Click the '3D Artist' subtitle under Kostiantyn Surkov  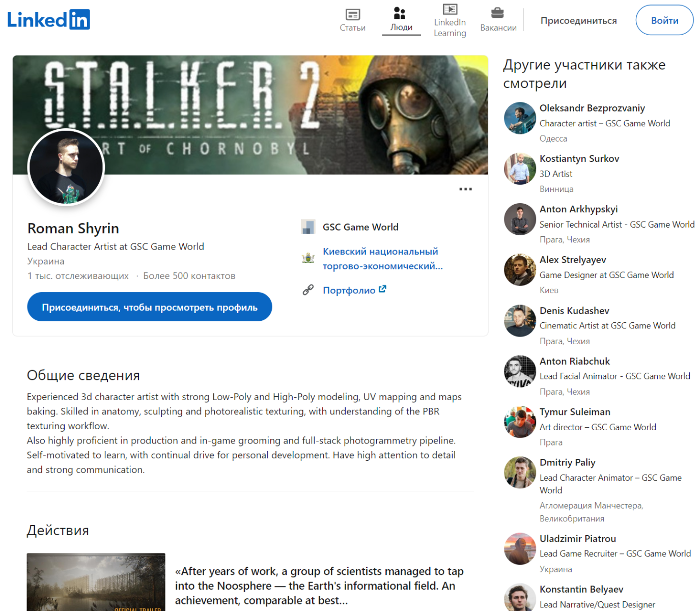click(556, 174)
